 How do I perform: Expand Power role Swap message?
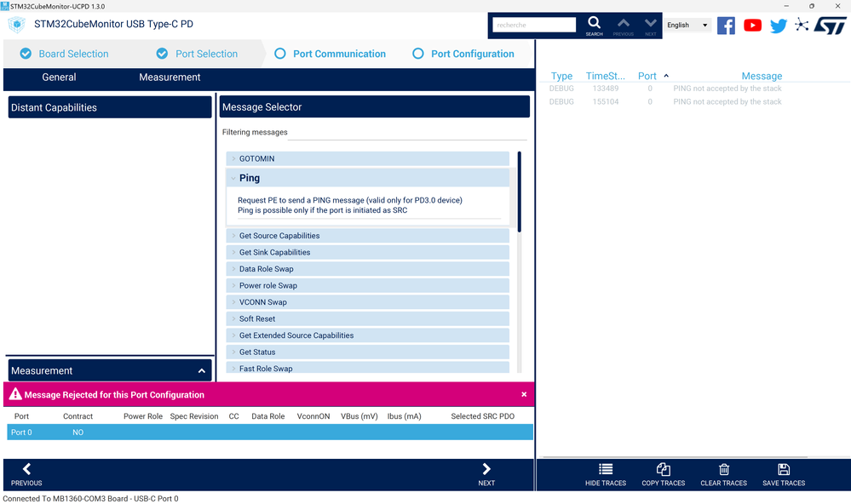click(367, 285)
